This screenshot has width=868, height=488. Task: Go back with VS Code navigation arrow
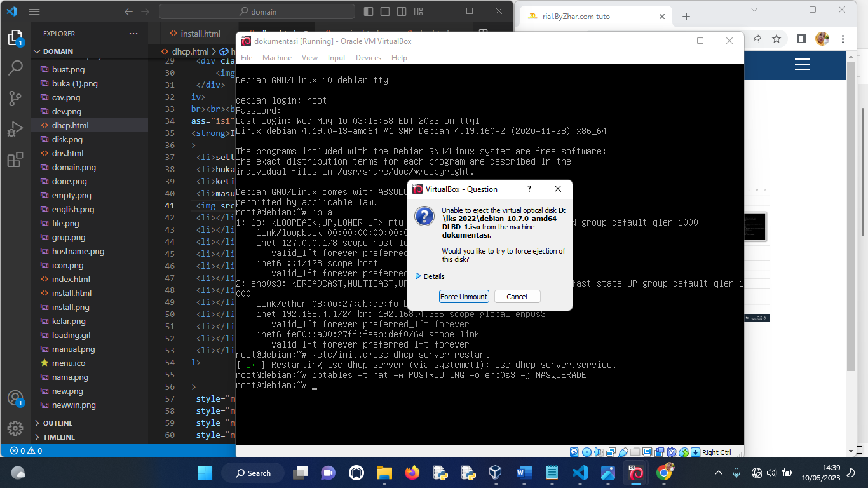tap(129, 11)
